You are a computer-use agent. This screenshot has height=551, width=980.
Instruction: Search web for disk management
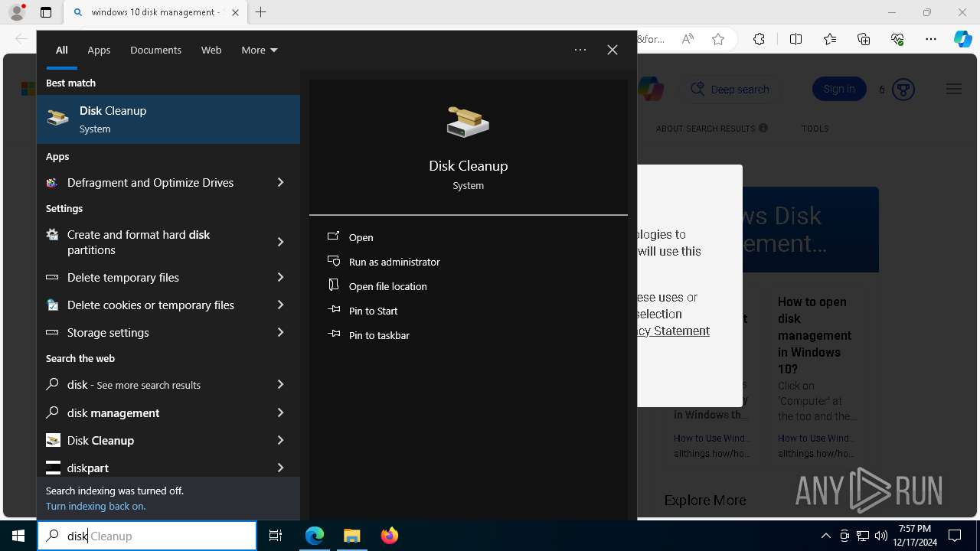click(150, 412)
